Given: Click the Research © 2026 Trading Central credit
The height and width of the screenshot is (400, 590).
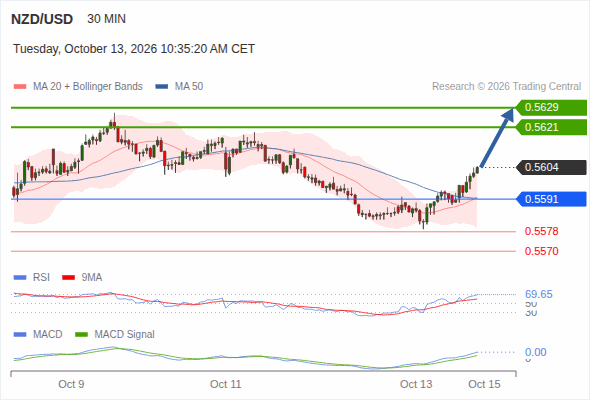Looking at the screenshot, I should (506, 87).
